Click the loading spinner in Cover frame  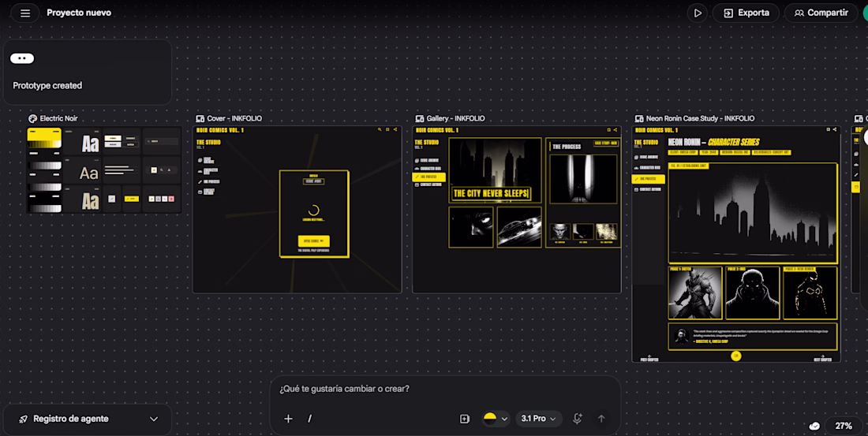coord(314,211)
